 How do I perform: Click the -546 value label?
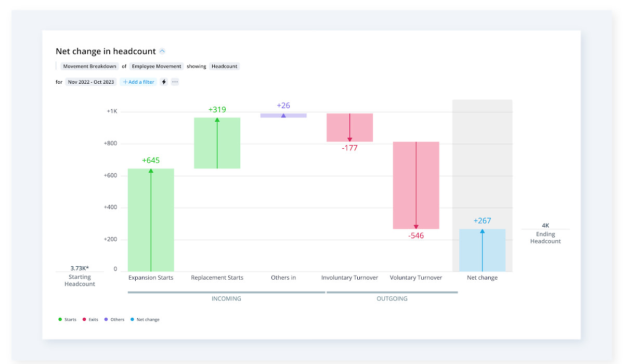[416, 236]
